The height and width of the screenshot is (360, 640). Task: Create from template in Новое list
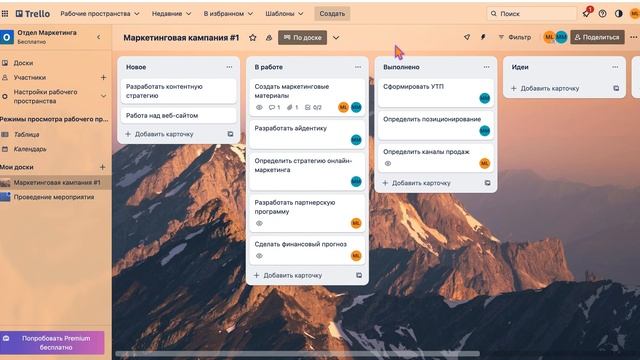[x=230, y=134]
